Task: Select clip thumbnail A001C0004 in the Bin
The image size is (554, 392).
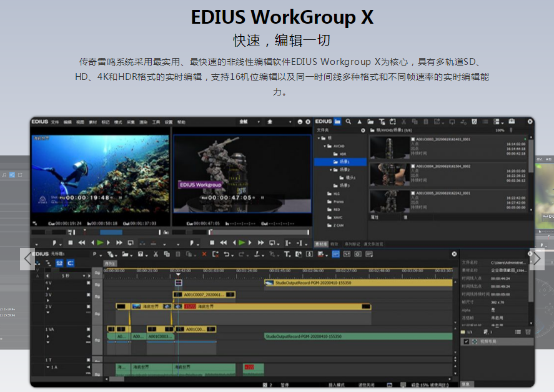Action: tap(389, 174)
